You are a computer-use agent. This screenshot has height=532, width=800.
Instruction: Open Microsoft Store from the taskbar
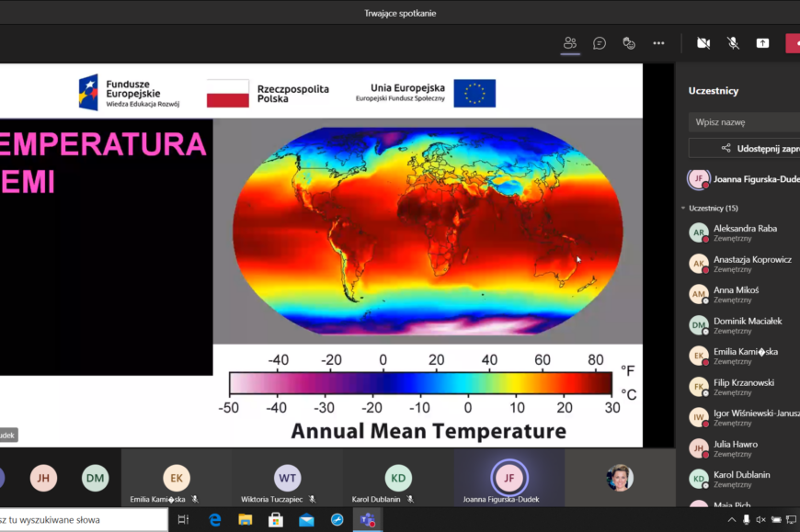coord(276,520)
